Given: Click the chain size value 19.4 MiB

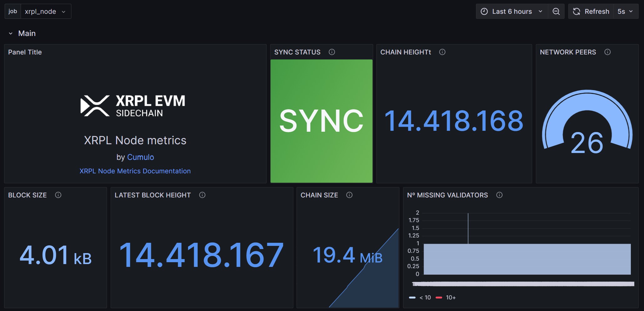Looking at the screenshot, I should click(x=348, y=255).
